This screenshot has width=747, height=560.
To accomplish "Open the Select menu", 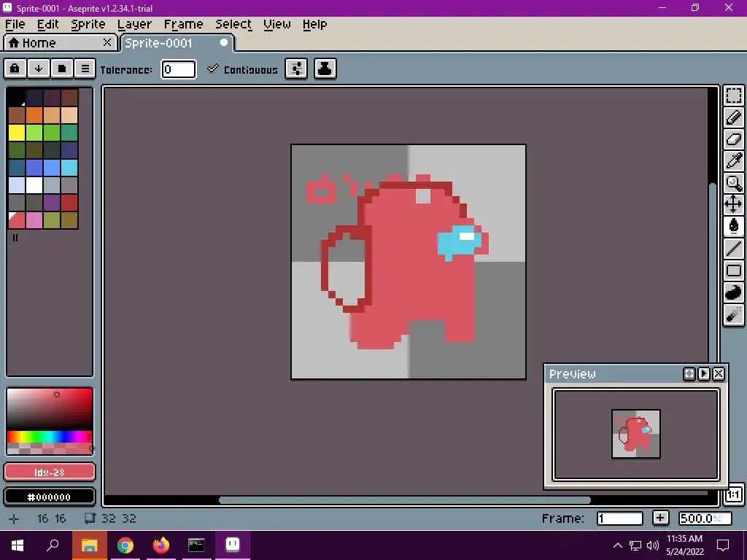I will pos(233,24).
